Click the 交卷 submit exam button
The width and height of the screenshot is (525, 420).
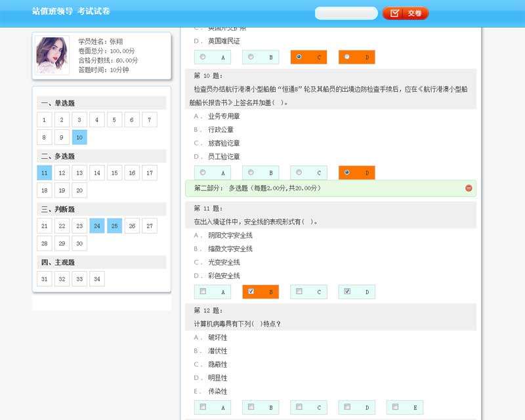(x=406, y=13)
